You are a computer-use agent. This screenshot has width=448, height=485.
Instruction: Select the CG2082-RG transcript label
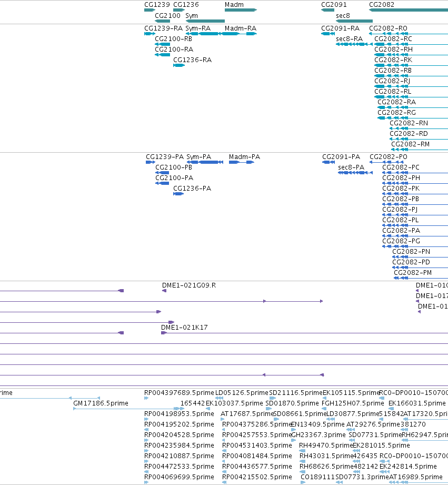pos(397,112)
